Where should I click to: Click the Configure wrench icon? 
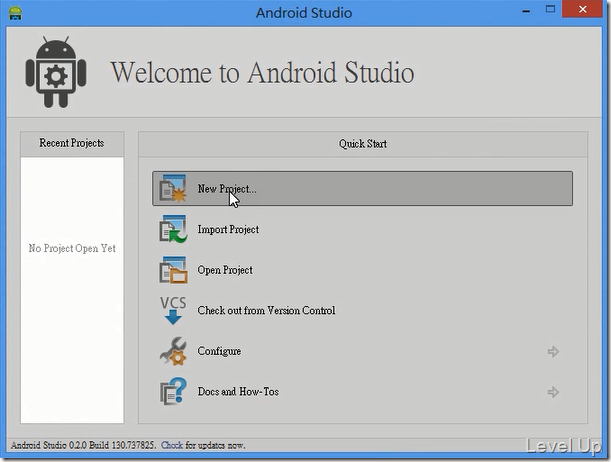(173, 351)
